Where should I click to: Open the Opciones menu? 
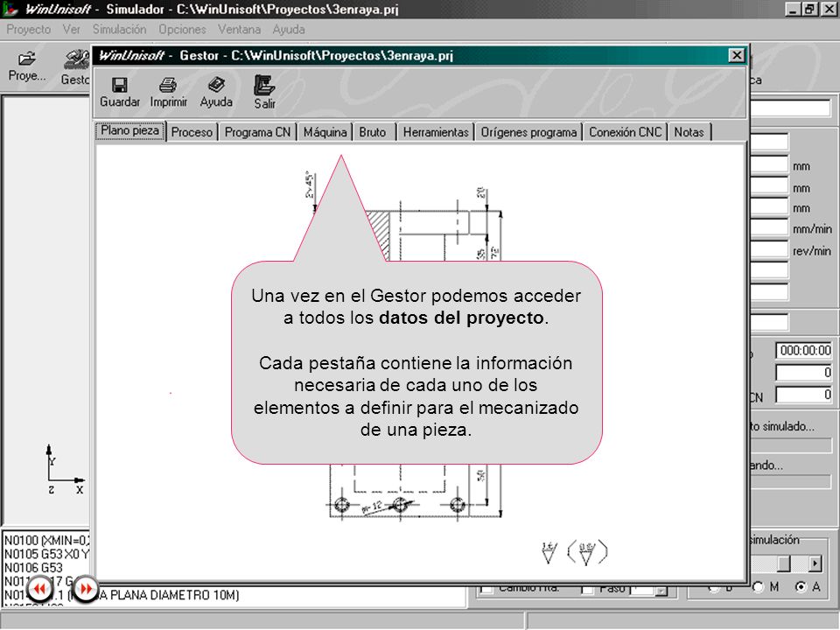click(182, 30)
